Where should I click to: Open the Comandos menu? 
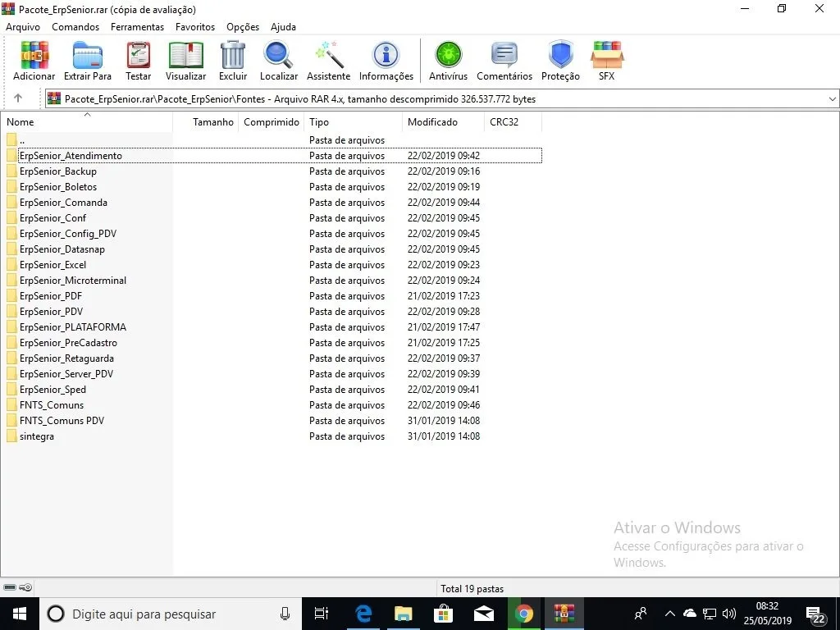75,27
